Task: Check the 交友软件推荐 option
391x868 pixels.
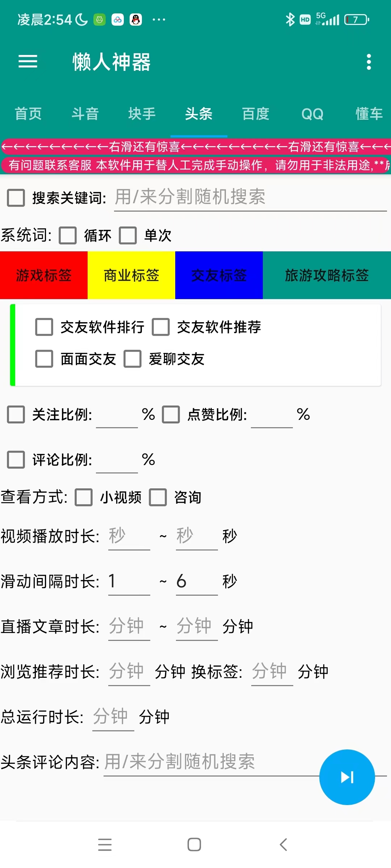Action: [x=161, y=327]
